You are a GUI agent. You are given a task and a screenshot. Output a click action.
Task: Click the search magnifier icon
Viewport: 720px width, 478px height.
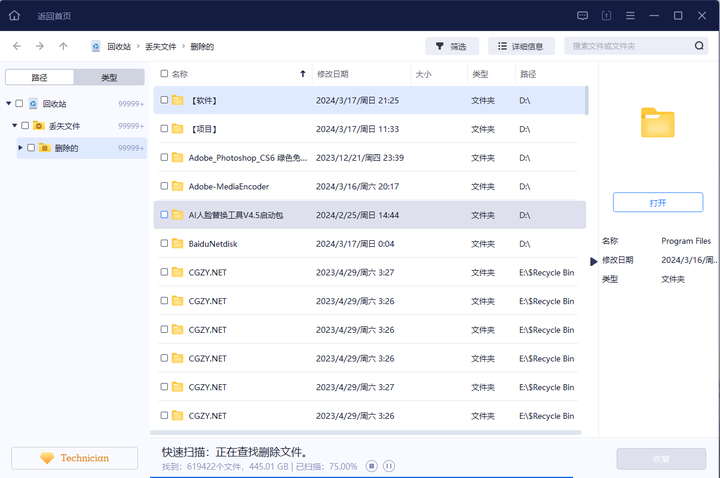coord(699,46)
